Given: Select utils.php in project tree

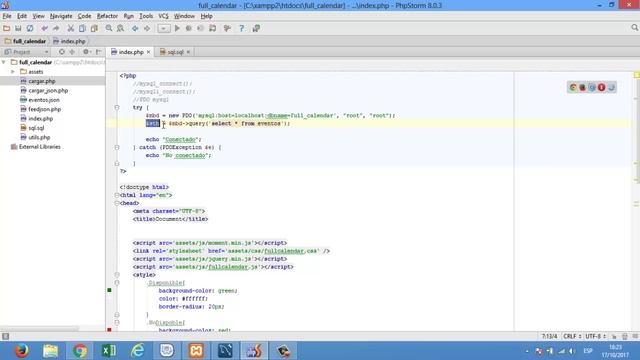Looking at the screenshot, I should coord(39,137).
